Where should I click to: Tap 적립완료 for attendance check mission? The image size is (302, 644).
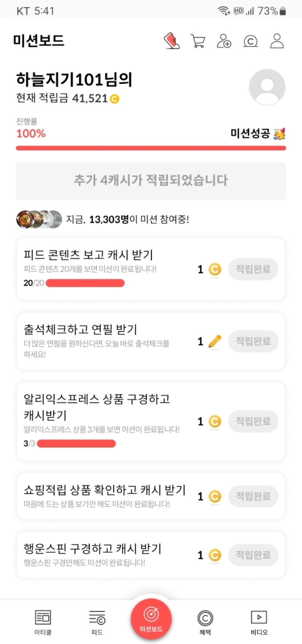click(x=253, y=341)
